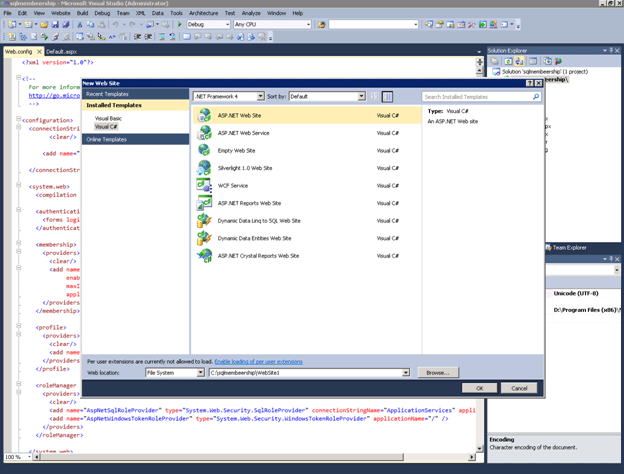Open the Team Explorer tab

point(566,248)
